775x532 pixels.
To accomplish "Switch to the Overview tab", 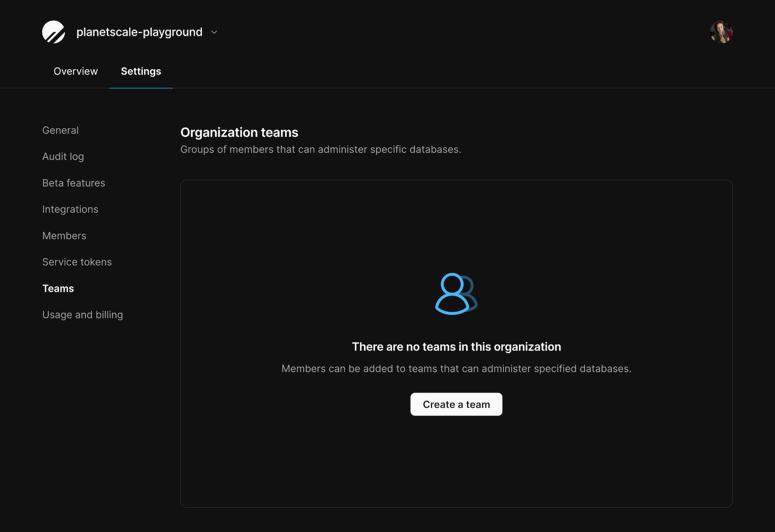I will coord(75,71).
